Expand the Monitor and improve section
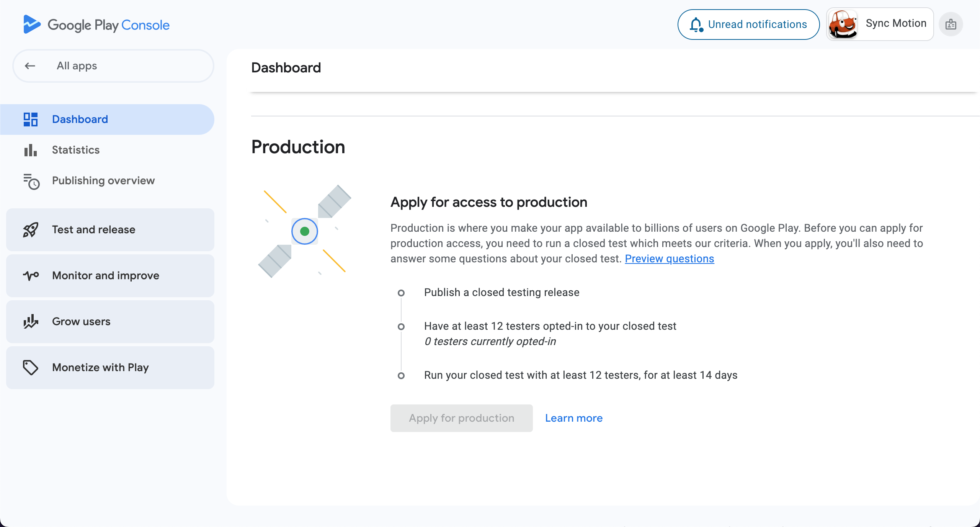 [110, 276]
